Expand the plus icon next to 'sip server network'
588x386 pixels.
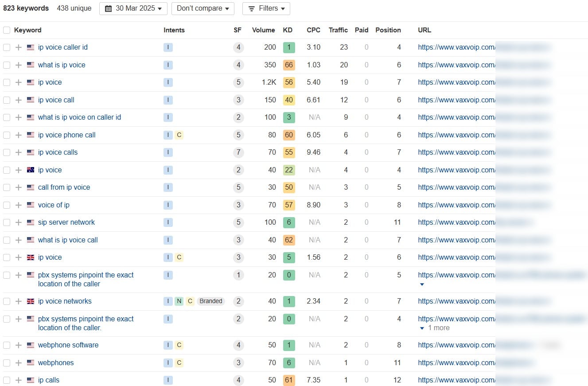click(18, 222)
